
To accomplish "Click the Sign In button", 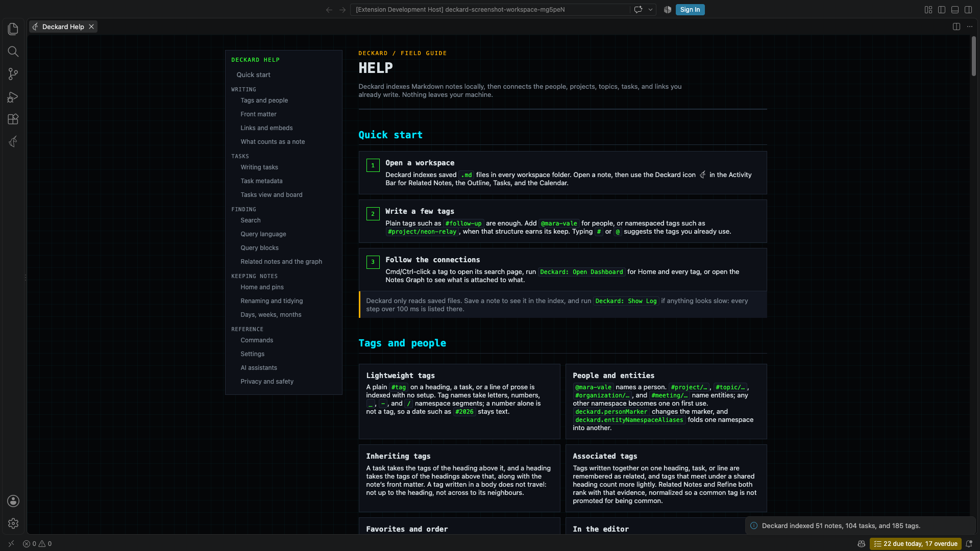I will coord(690,10).
